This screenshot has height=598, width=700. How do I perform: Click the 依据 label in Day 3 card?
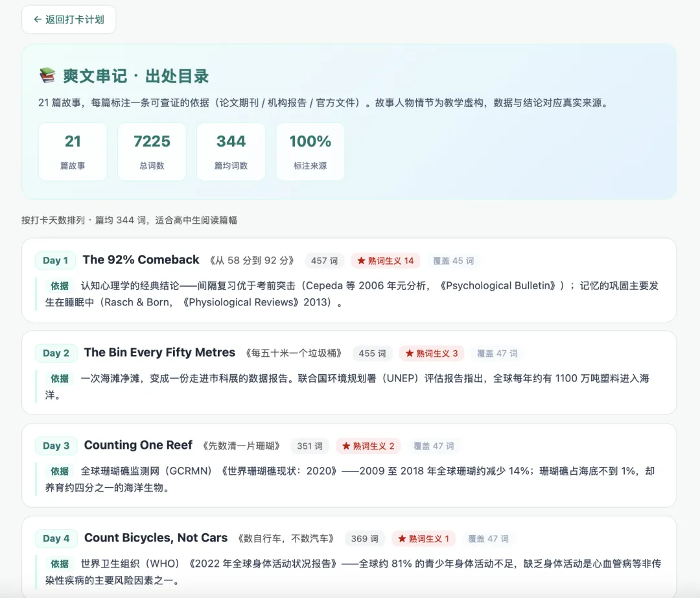click(60, 471)
